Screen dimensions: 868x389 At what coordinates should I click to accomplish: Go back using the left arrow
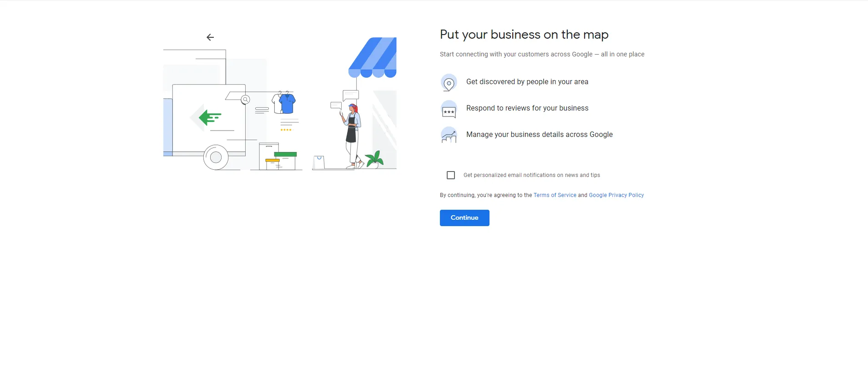click(210, 37)
